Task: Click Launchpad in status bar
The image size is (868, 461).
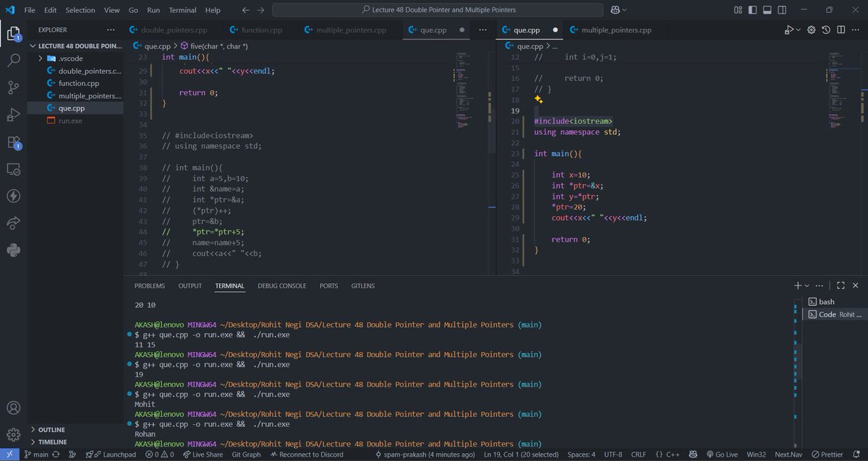Action: pyautogui.click(x=111, y=454)
